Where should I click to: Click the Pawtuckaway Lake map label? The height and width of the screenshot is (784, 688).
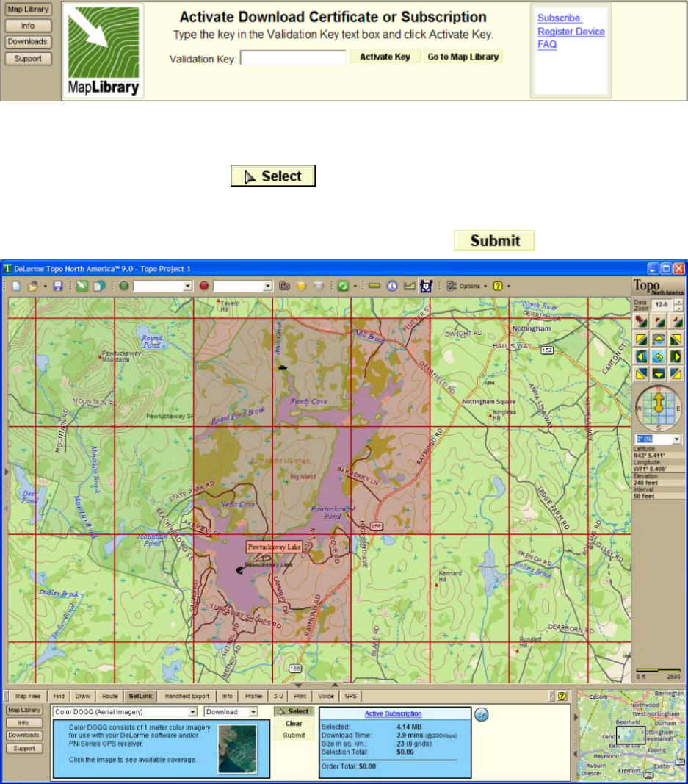pyautogui.click(x=275, y=547)
